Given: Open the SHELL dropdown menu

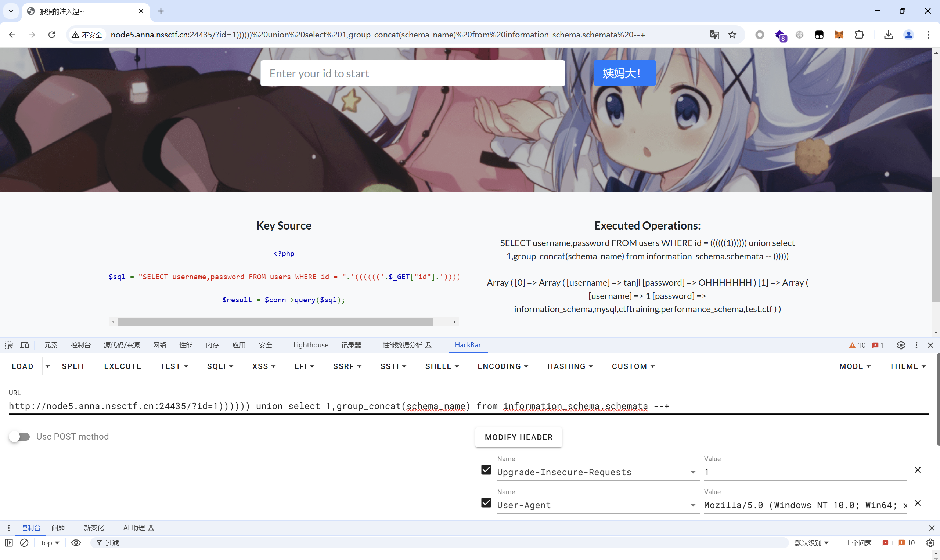Looking at the screenshot, I should [442, 366].
